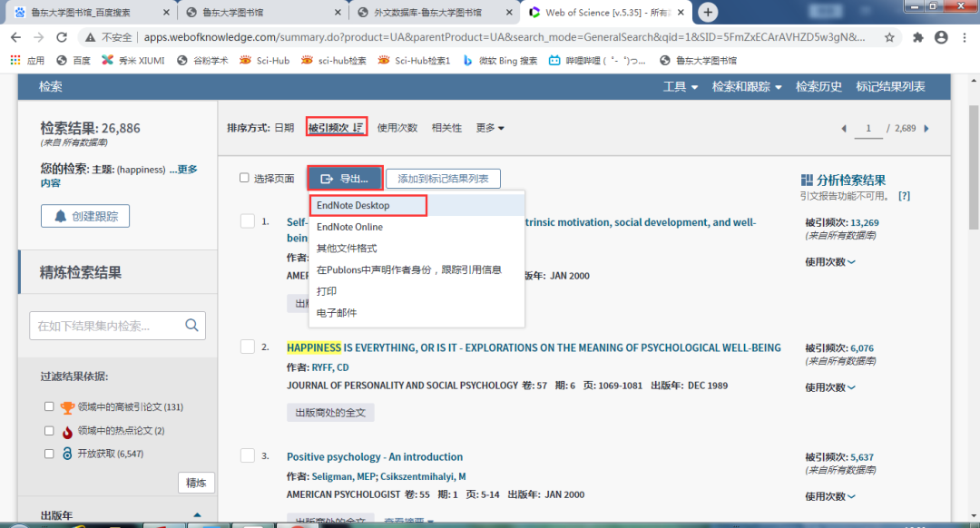Image resolution: width=980 pixels, height=528 pixels.
Task: Choose EndNote Desktop export option
Action: 416,205
